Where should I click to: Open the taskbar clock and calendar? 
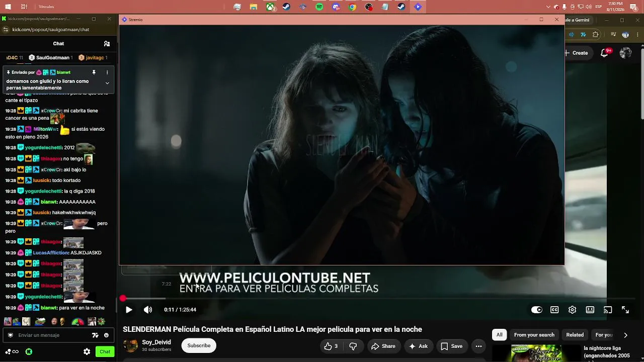(x=616, y=7)
